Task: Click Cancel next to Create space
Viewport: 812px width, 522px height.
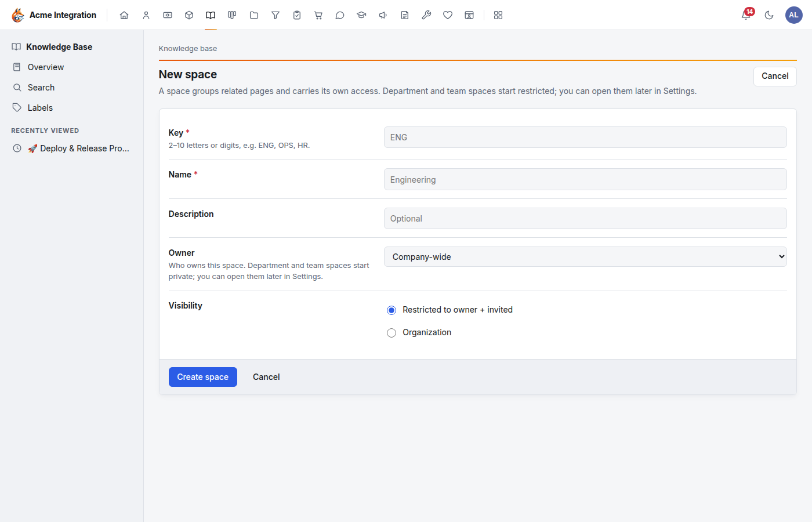Action: (266, 377)
